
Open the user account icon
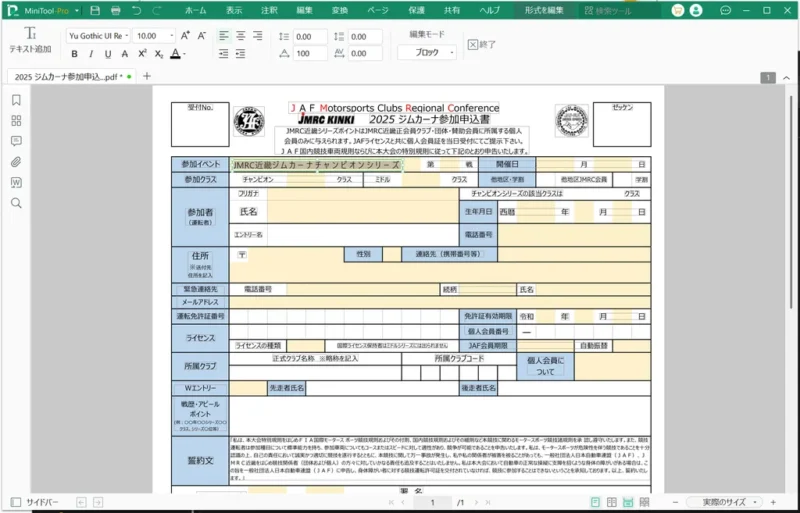point(695,10)
